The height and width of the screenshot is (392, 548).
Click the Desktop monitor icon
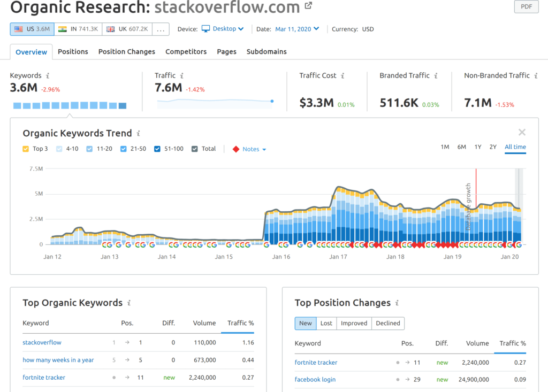[206, 29]
